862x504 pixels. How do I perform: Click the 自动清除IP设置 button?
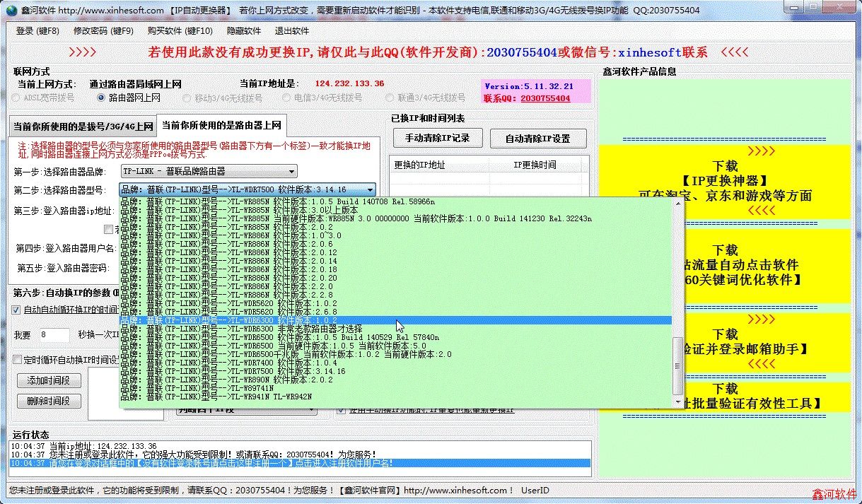(537, 139)
